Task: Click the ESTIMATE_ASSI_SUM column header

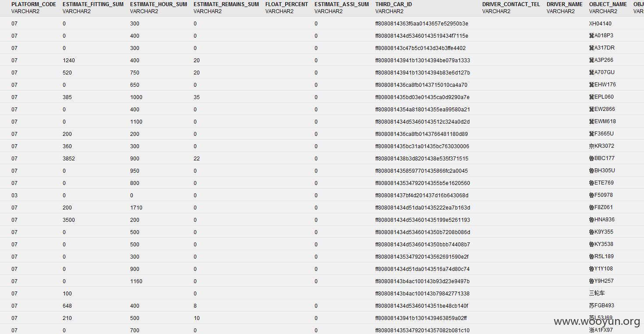Action: (342, 4)
